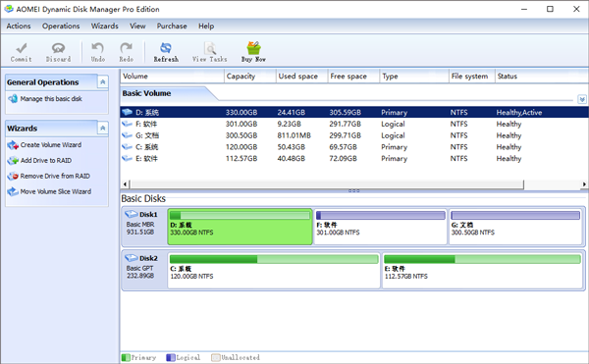Select the F: 301.00GB NTFS partition block
Image resolution: width=589 pixels, height=364 pixels.
380,227
